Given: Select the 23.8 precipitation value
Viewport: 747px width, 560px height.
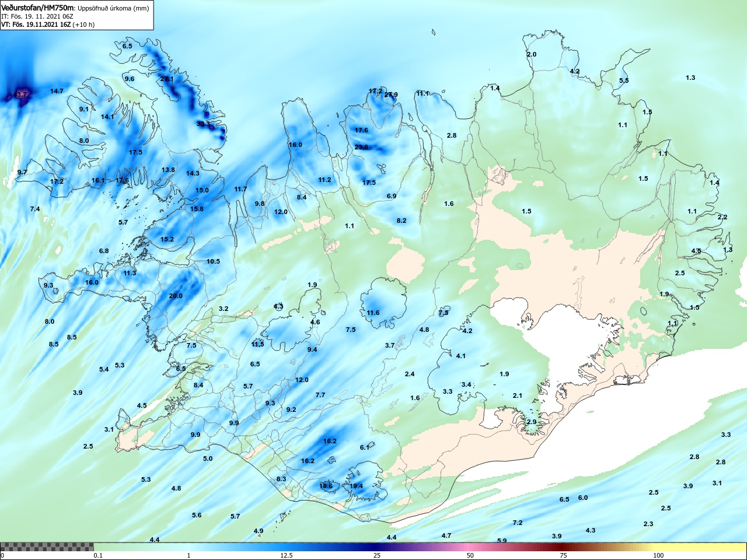Looking at the screenshot, I should click(x=362, y=147).
